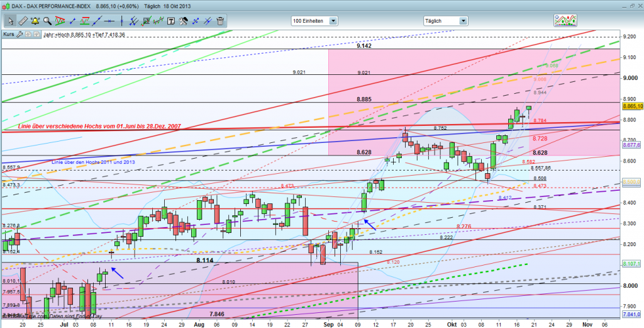Select the regression channel tool
This screenshot has width=644, height=328.
click(x=158, y=20)
